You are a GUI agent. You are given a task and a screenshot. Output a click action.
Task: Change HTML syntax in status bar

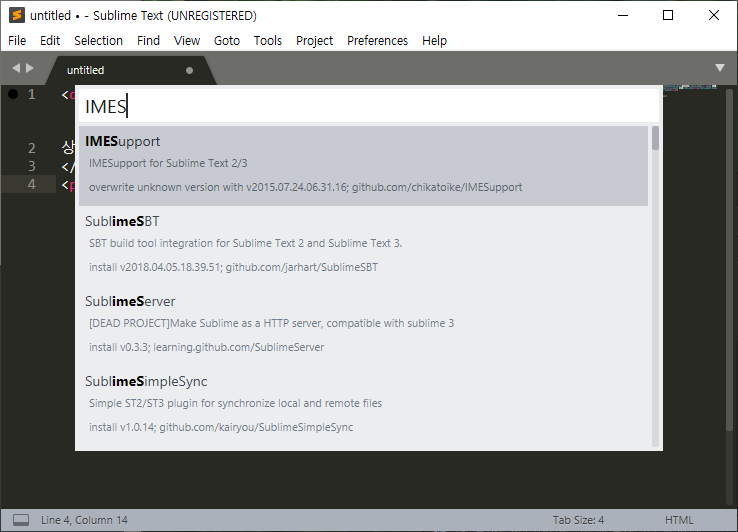pyautogui.click(x=679, y=520)
